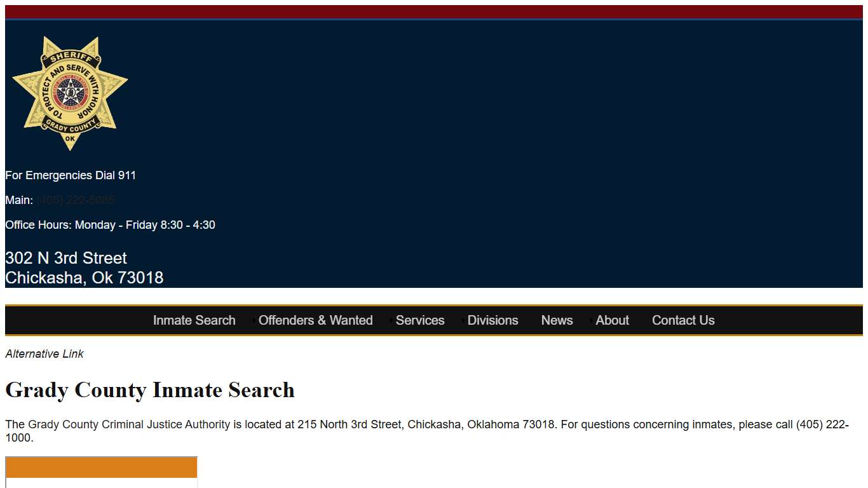Open the Inmate Search menu item
The image size is (868, 488).
click(x=194, y=320)
